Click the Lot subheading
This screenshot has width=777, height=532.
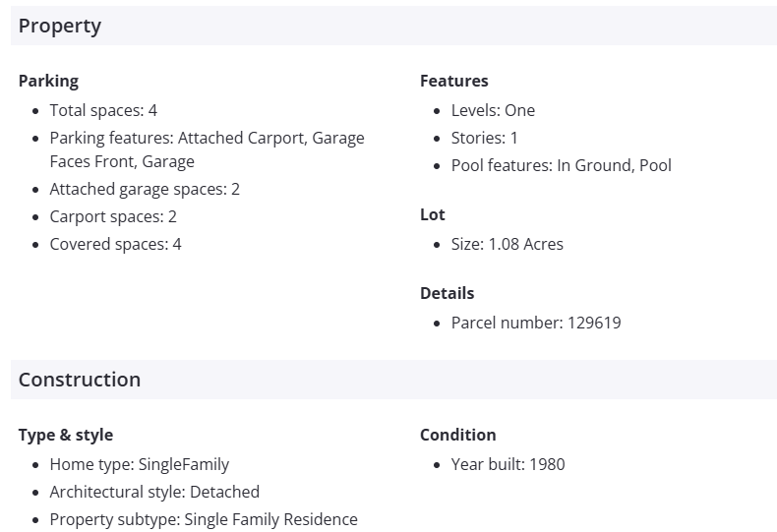pos(433,214)
